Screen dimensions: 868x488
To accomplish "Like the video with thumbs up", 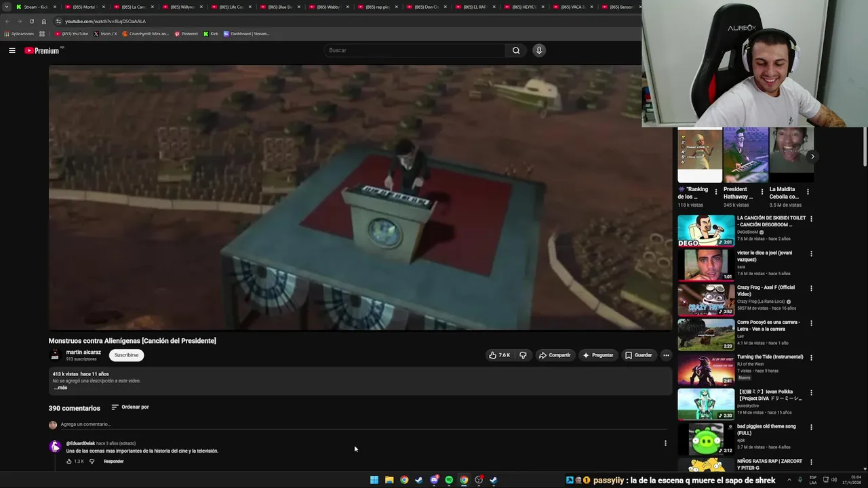I will coord(499,355).
